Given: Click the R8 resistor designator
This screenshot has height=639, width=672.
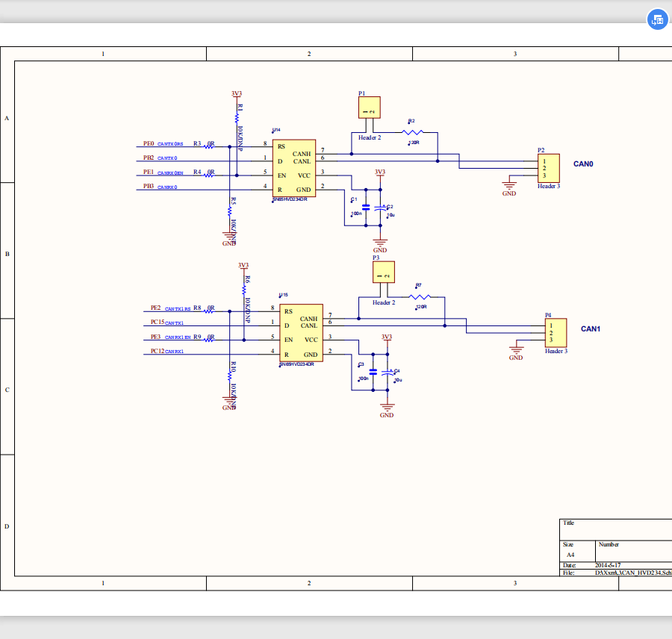Looking at the screenshot, I should tap(197, 308).
